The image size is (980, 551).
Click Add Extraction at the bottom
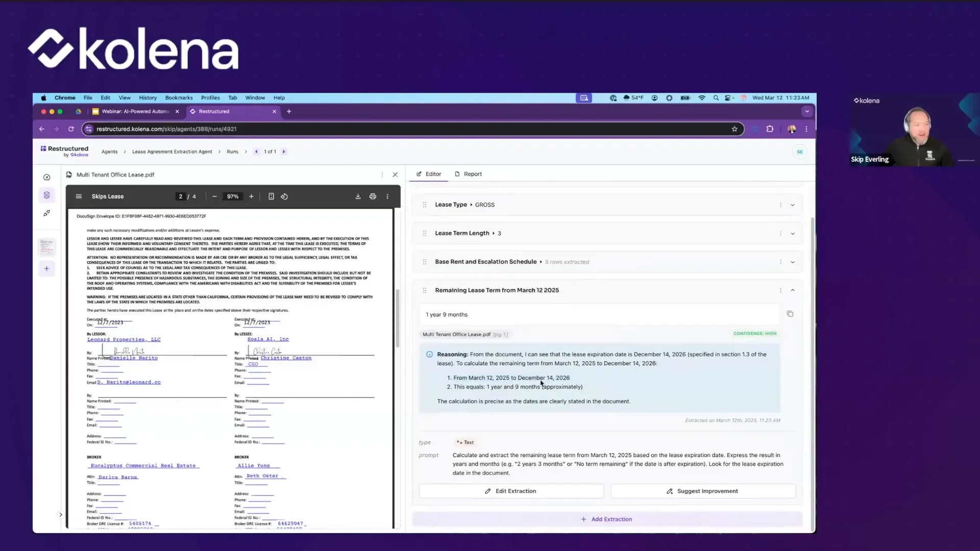(606, 519)
